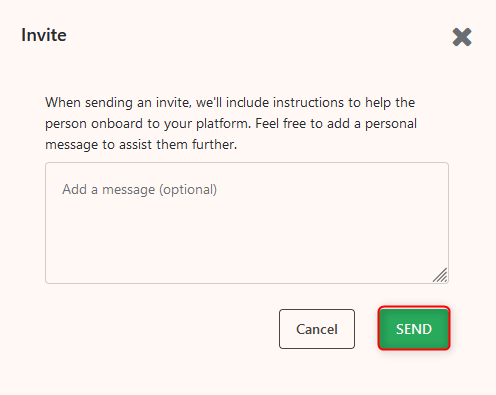Send the invitation using the green button
Image resolution: width=496 pixels, height=395 pixels.
click(x=414, y=328)
